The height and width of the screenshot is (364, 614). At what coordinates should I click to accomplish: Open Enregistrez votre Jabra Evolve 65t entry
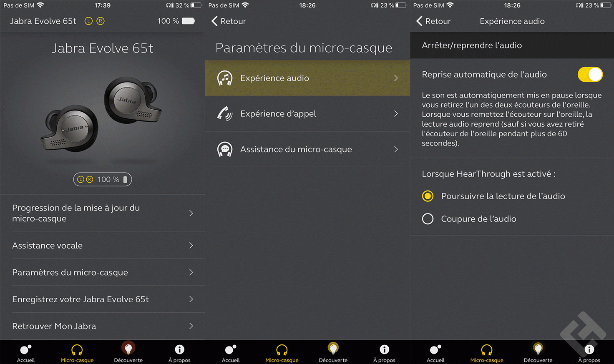click(103, 299)
